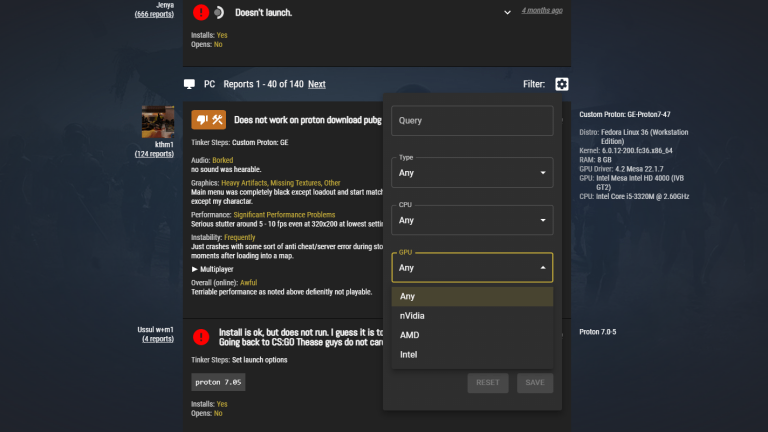This screenshot has height=432, width=768.
Task: Click the Doesn't launch report title
Action: [264, 13]
